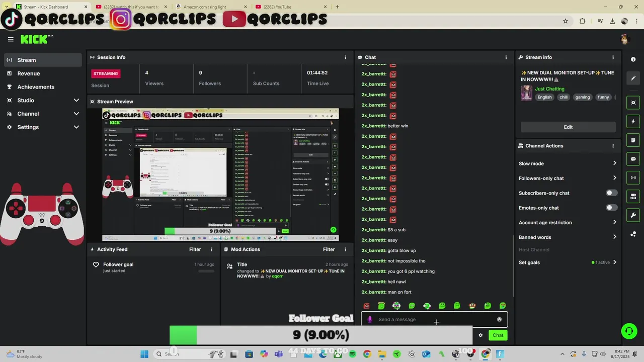Click the purple microphone icon in message box
Viewport: 644px width, 362px height.
click(x=370, y=319)
